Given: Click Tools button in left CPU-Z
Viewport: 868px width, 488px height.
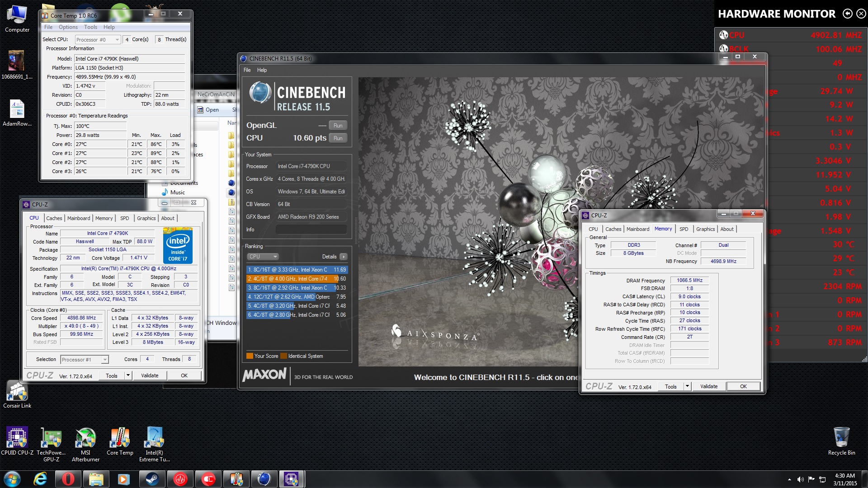Looking at the screenshot, I should click(x=112, y=375).
